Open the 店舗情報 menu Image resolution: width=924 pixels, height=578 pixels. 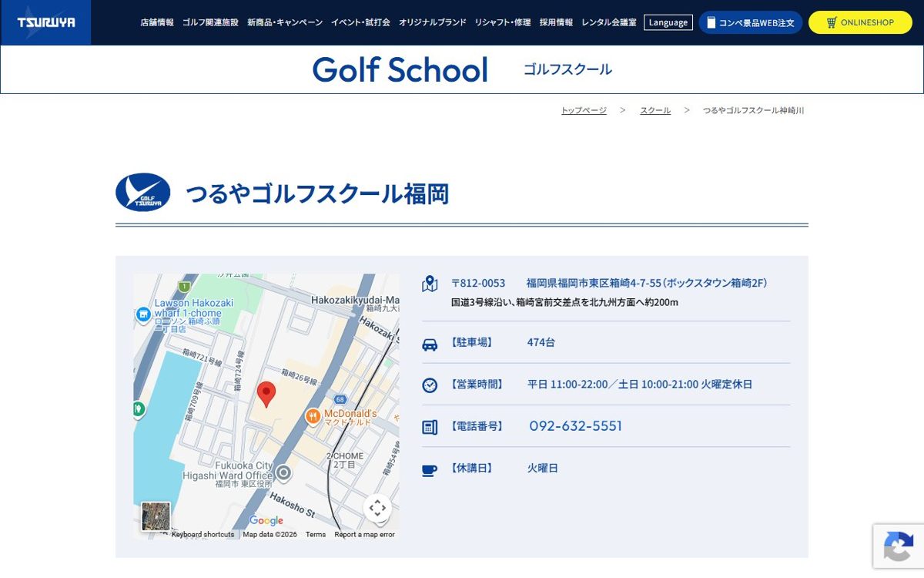pyautogui.click(x=157, y=22)
